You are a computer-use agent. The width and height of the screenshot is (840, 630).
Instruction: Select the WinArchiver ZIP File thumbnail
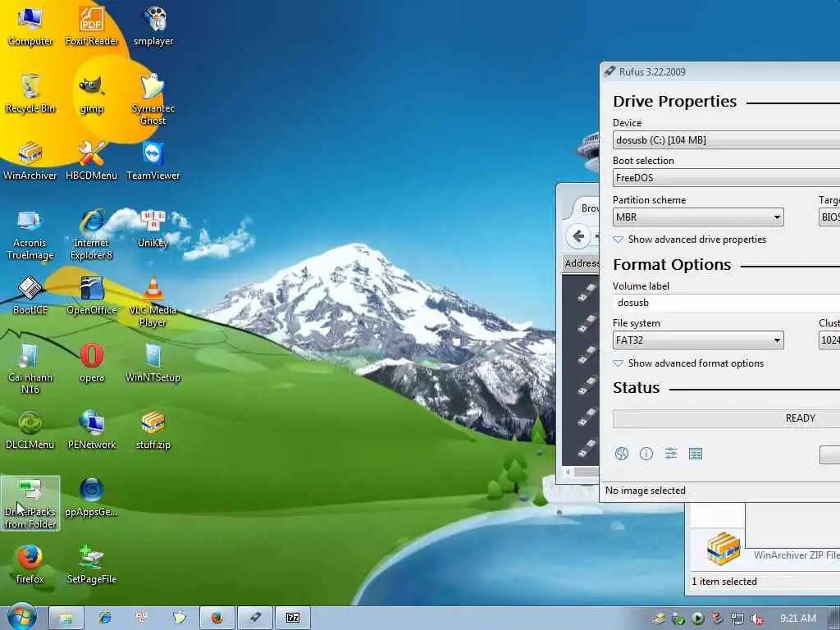click(x=724, y=549)
